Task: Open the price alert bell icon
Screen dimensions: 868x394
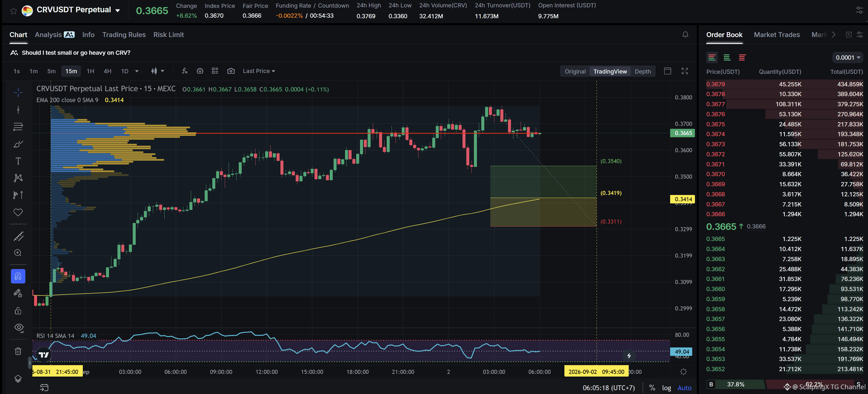Action: tap(685, 35)
